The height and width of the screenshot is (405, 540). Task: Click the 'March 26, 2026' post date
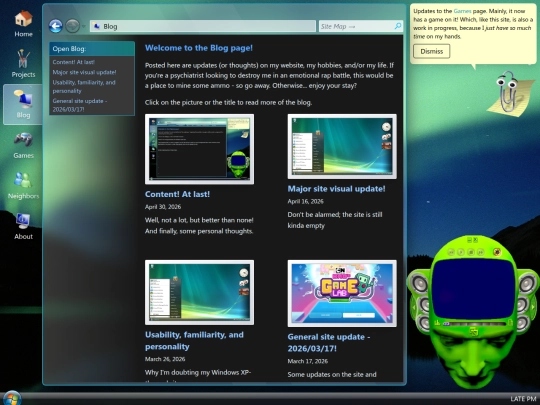[165, 359]
